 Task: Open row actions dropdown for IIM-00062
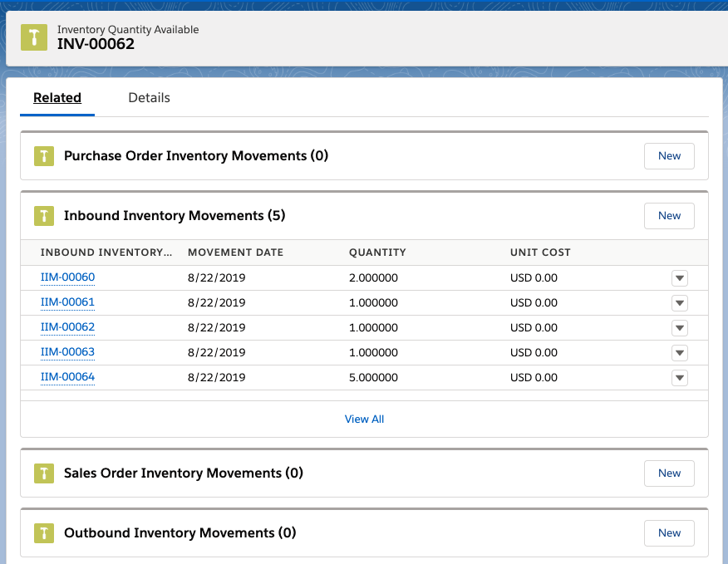point(680,328)
